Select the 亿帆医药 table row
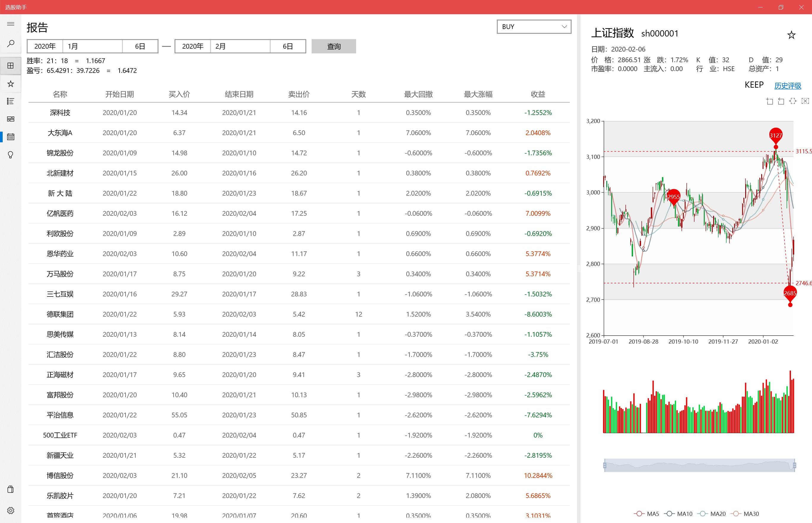Image resolution: width=812 pixels, height=523 pixels. (299, 213)
